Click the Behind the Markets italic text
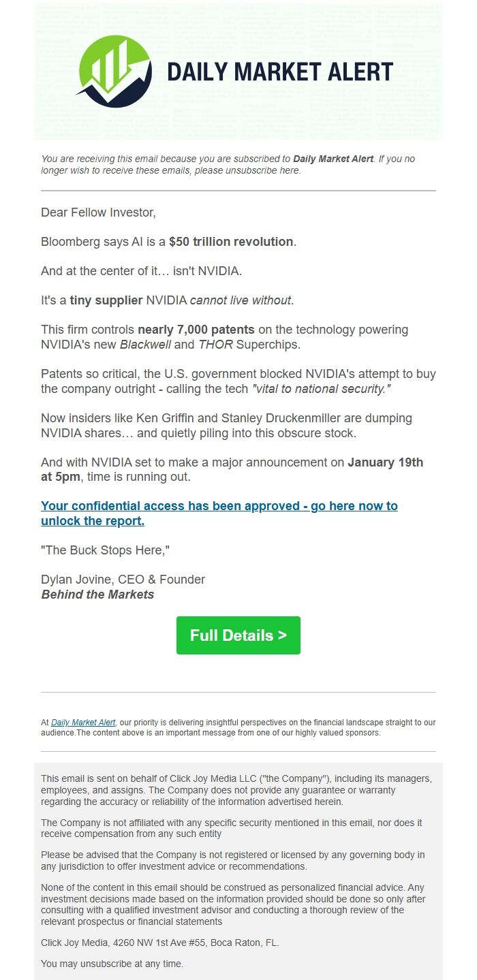The image size is (477, 980). pos(98,593)
